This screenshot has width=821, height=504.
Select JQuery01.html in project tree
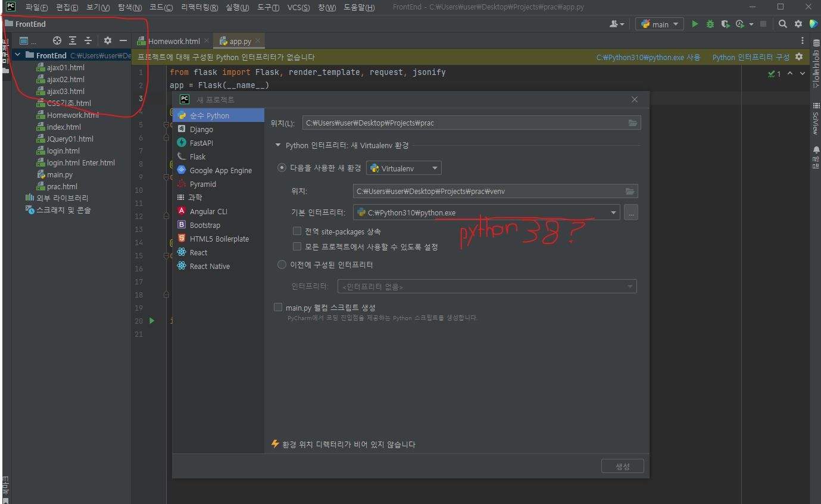(70, 139)
